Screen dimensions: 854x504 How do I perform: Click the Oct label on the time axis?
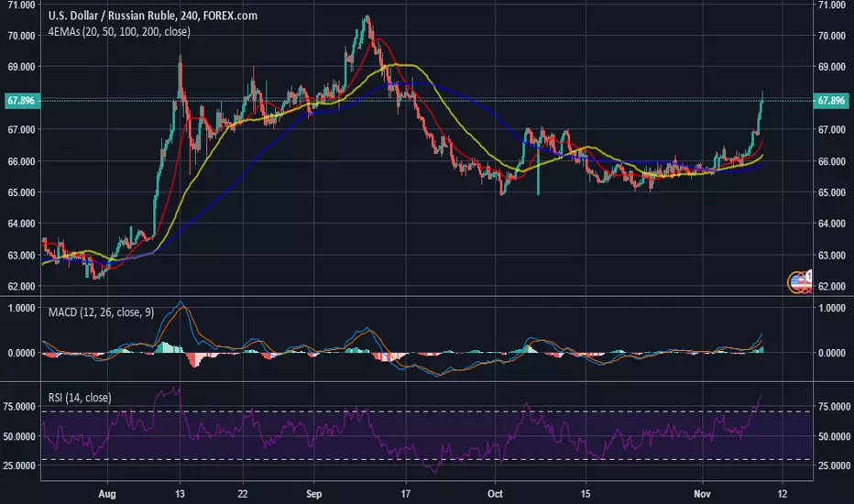click(x=495, y=494)
